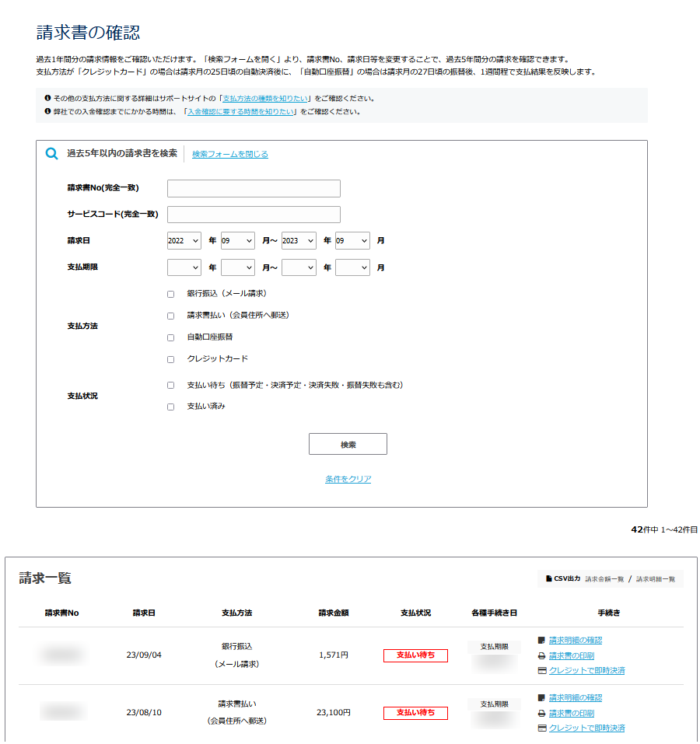The width and height of the screenshot is (700, 744).
Task: Click the document icon beside 請求明細の確認 in first row
Action: (543, 640)
